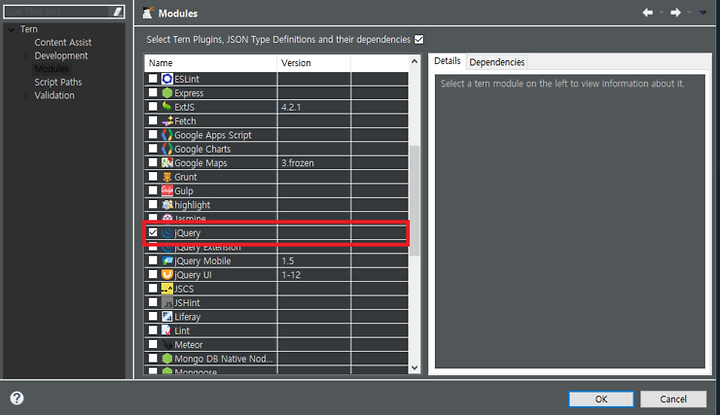Screen dimensions: 720x415
Task: Collapse the Tern tree node
Action: [11, 29]
